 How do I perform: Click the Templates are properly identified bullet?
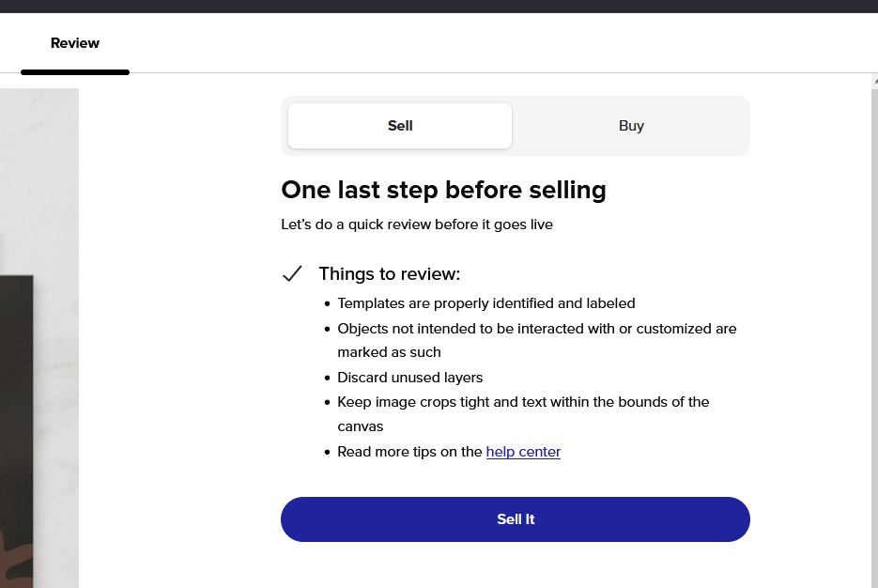click(x=486, y=303)
